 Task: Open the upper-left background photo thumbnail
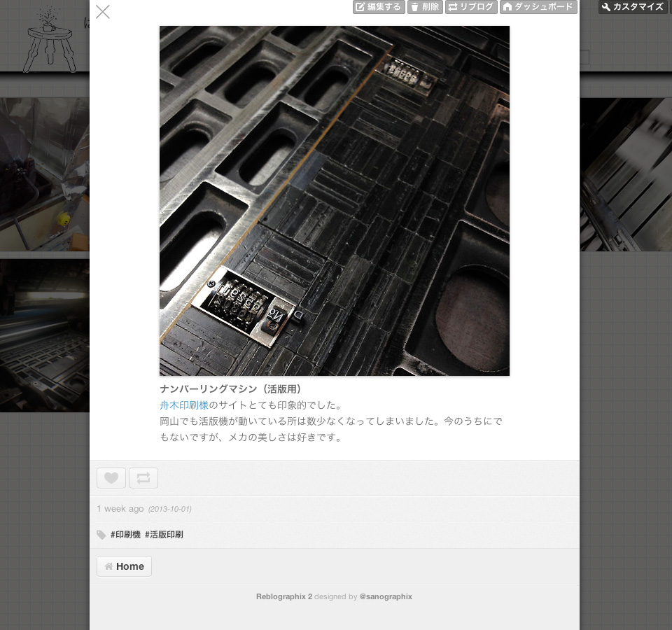point(43,174)
